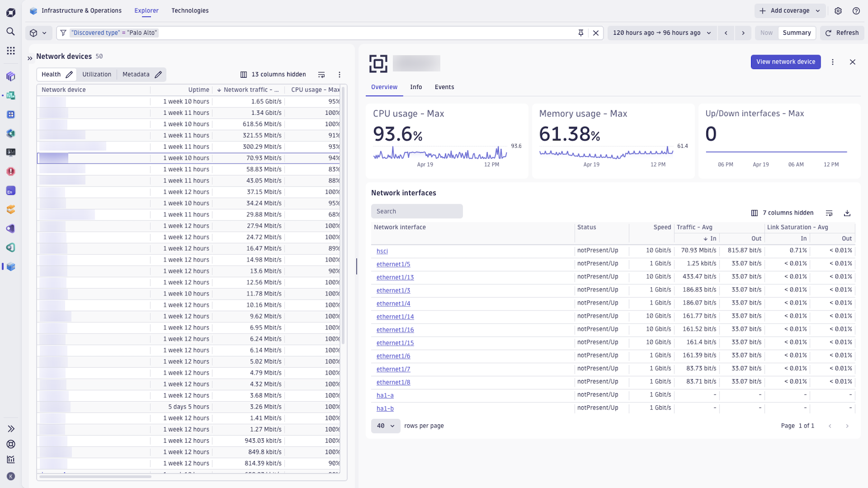
Task: Open the timeframe selector dropdown
Action: point(662,33)
